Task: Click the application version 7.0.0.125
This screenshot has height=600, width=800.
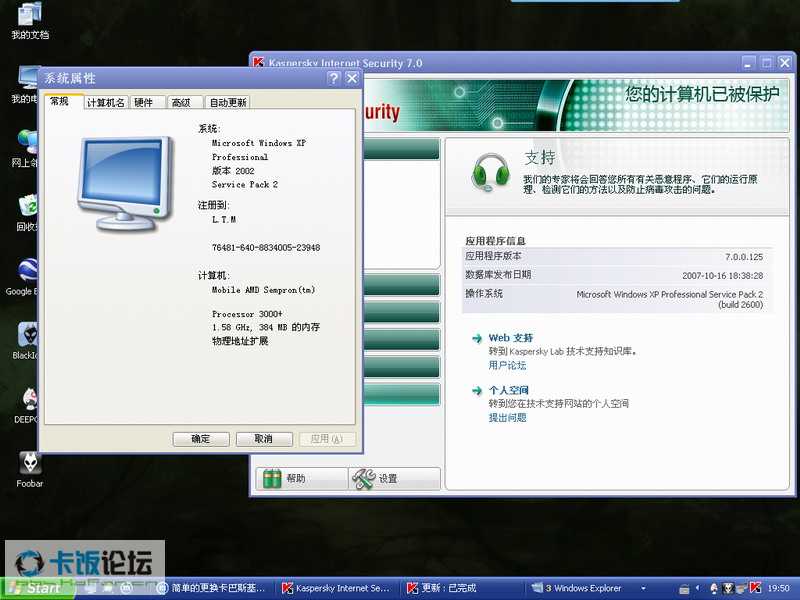Action: [x=744, y=257]
